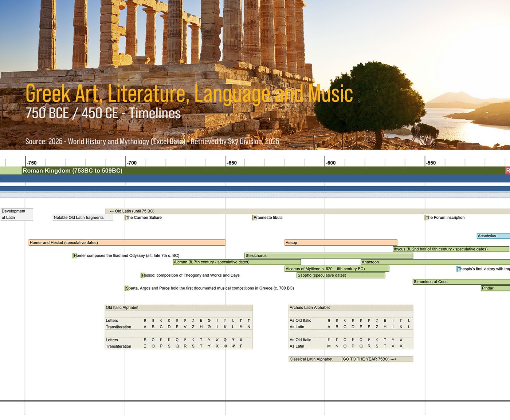Image resolution: width=510 pixels, height=420 pixels.
Task: Click the Anacreon timeline bar
Action: [435, 262]
